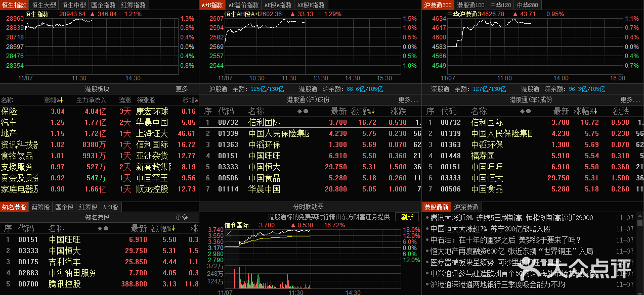The image size is (644, 295).
Task: Select 腾讯控股 row
Action: click(x=99, y=284)
